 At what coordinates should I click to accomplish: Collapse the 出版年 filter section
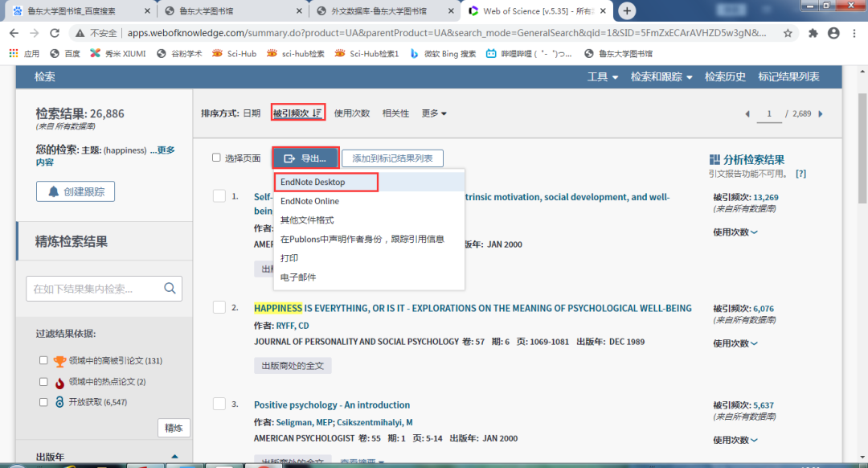click(174, 457)
